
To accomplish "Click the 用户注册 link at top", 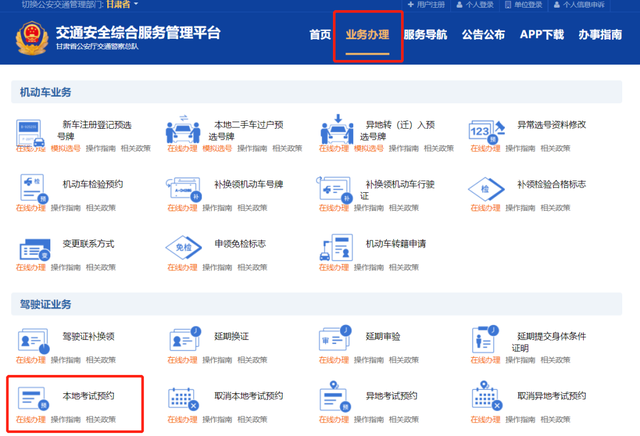I will click(x=426, y=5).
